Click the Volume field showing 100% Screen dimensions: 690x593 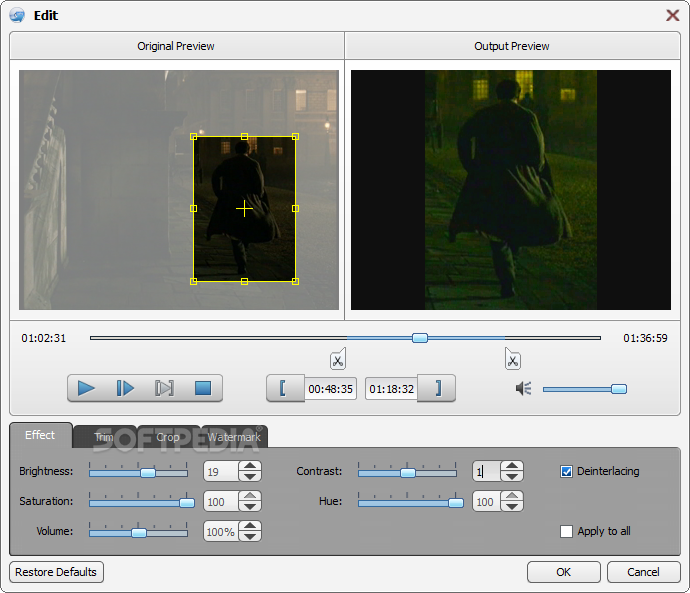pyautogui.click(x=221, y=531)
